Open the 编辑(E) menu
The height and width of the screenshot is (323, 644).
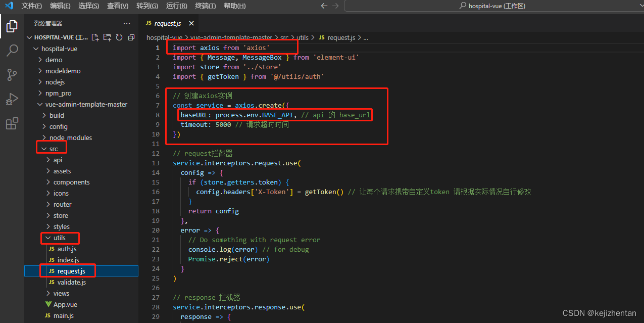coord(60,6)
